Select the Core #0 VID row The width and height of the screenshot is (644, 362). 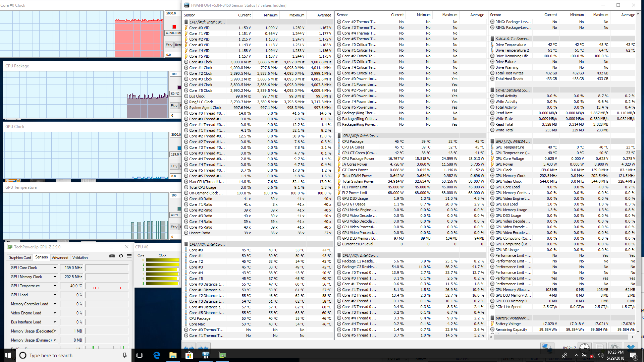click(258, 28)
